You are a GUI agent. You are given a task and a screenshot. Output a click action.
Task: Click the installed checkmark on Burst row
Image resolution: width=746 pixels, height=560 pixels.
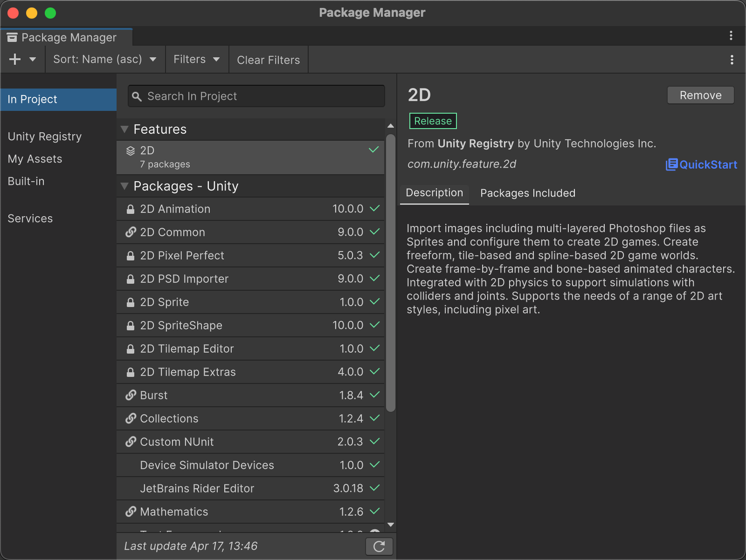[x=374, y=395]
